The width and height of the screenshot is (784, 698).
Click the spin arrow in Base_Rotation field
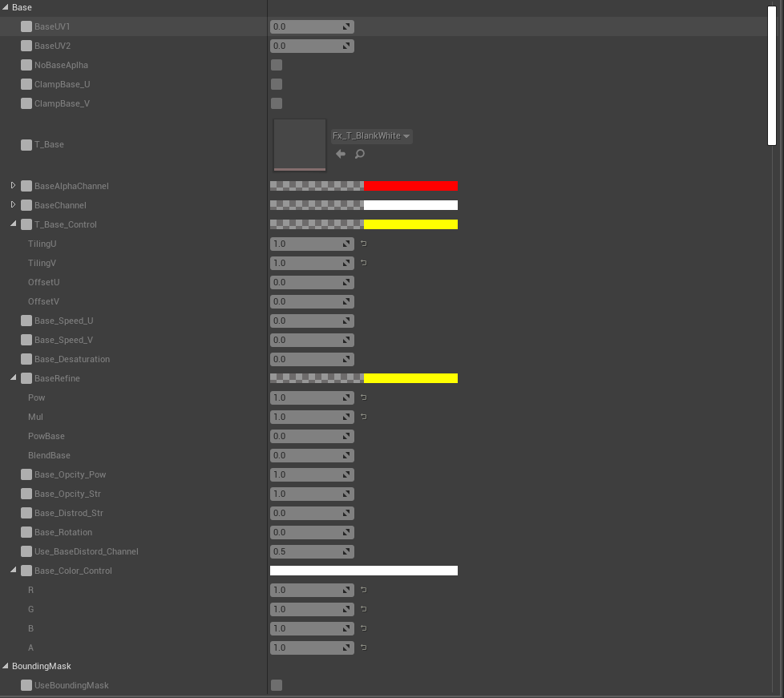click(346, 532)
